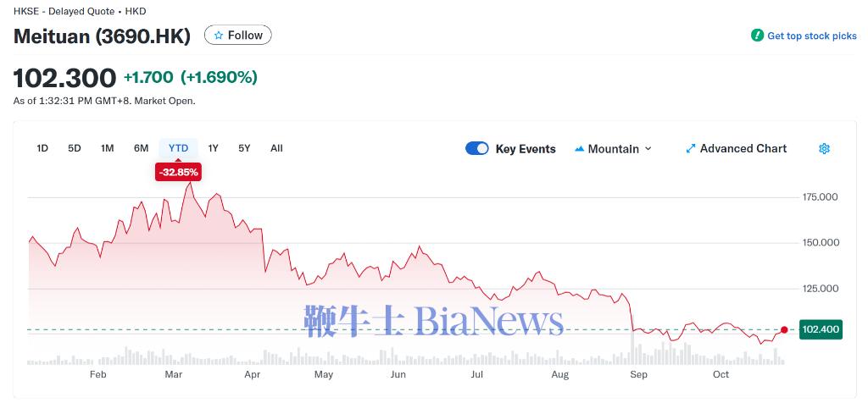Click the Mountain chart type icon
This screenshot has width=868, height=403.
[x=580, y=149]
